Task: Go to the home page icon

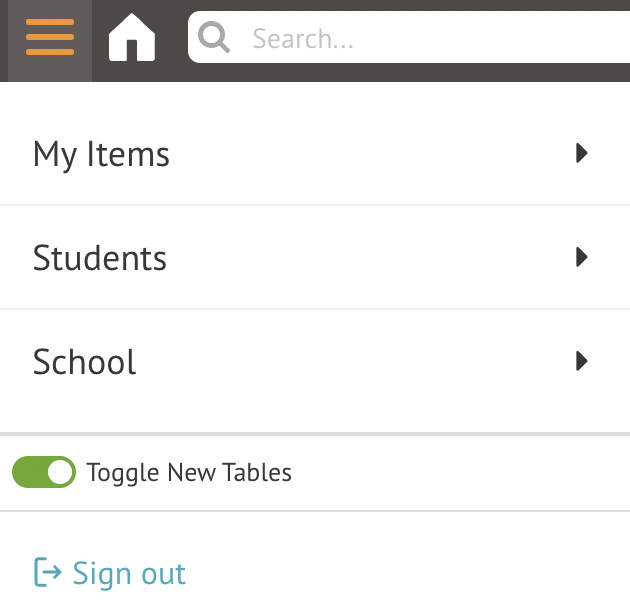Action: pyautogui.click(x=132, y=37)
